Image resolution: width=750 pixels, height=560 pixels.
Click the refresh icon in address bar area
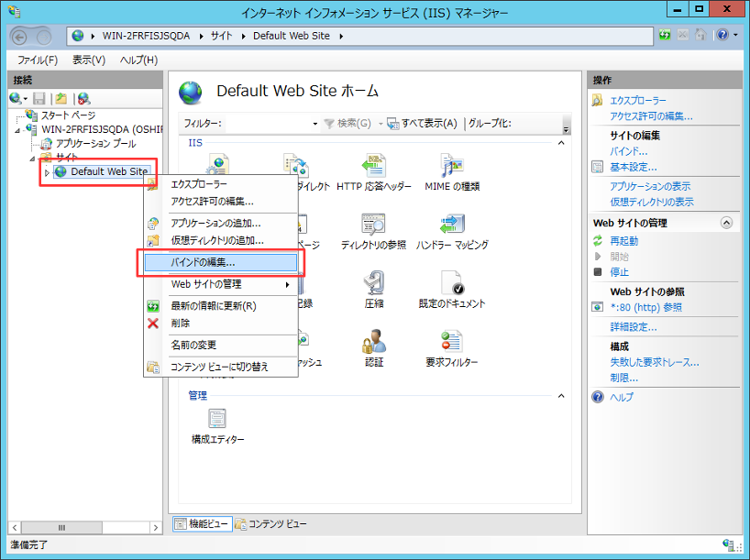(x=665, y=35)
